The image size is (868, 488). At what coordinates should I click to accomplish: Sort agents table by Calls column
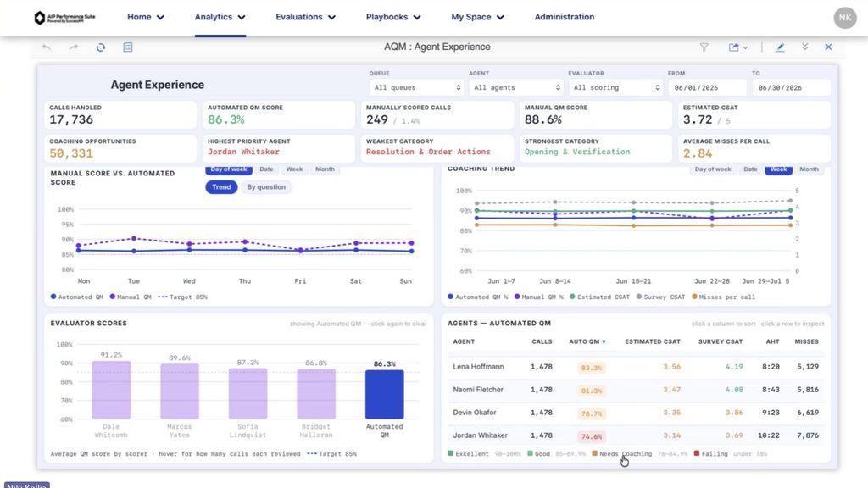coord(542,342)
